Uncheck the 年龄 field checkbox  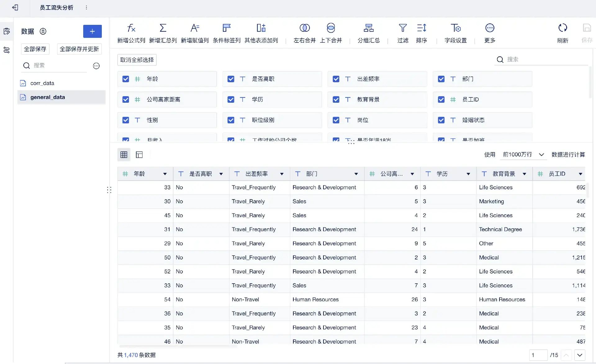[126, 79]
